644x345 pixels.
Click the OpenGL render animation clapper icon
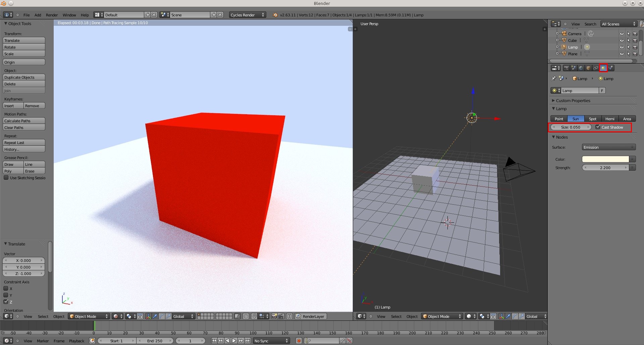pyautogui.click(x=281, y=316)
